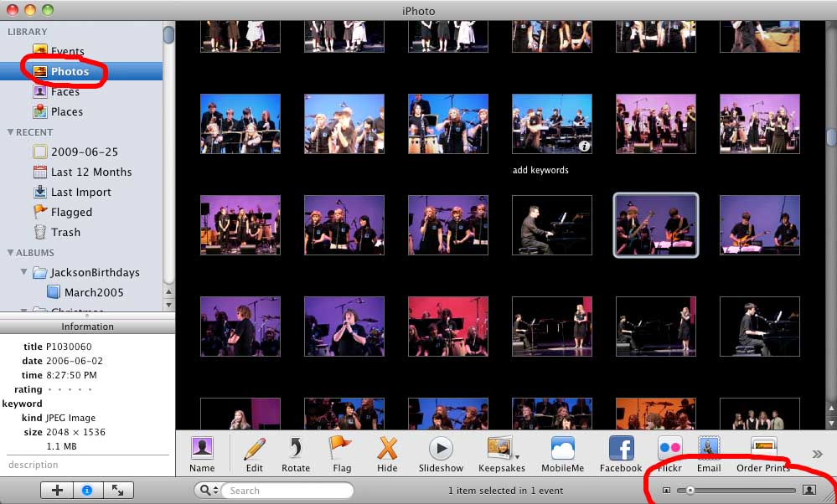Open the Edit tool

click(x=254, y=452)
